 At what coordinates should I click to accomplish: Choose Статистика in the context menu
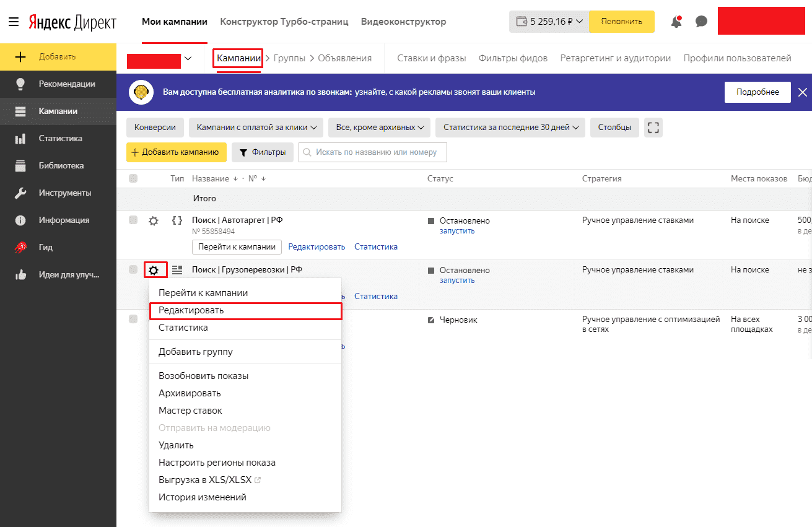(245, 328)
